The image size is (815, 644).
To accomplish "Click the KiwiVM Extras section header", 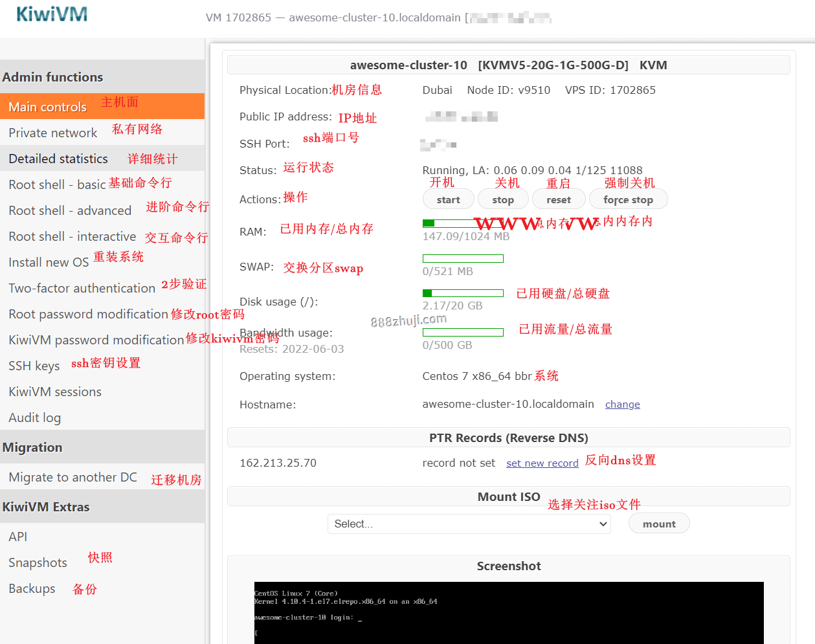I will click(102, 506).
